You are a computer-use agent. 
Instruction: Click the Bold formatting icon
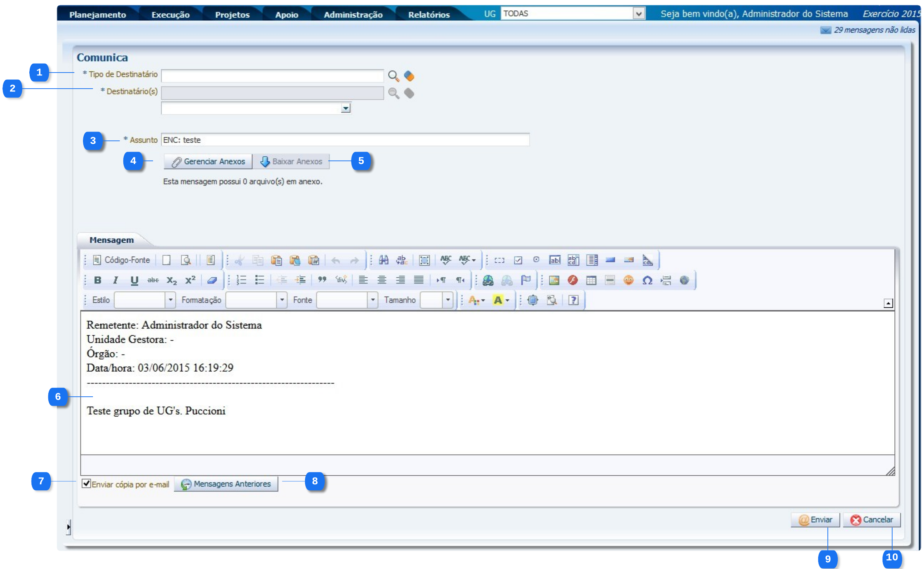click(98, 280)
